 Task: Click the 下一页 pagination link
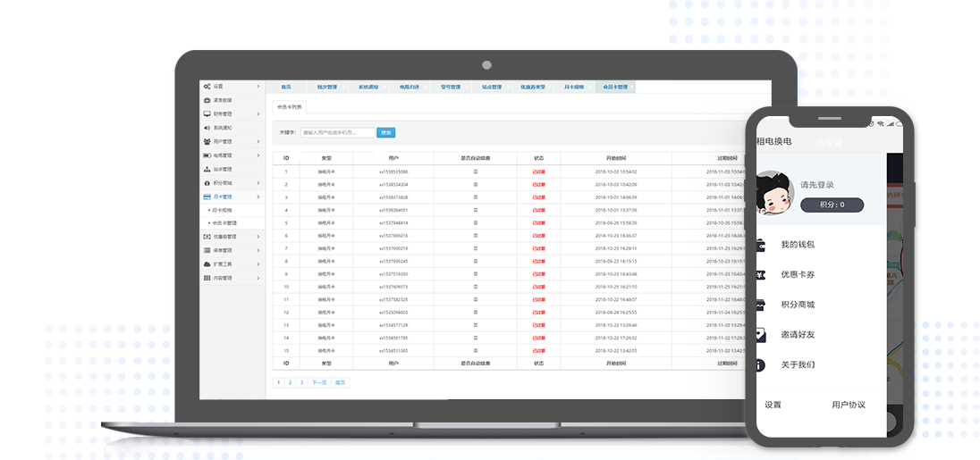point(319,382)
